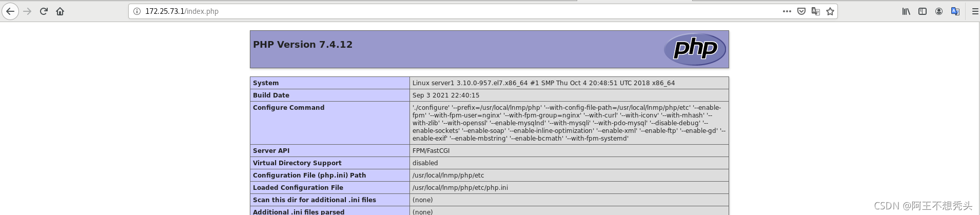Bookmark this page with the star
Screen dimensions: 980x215
click(x=830, y=11)
